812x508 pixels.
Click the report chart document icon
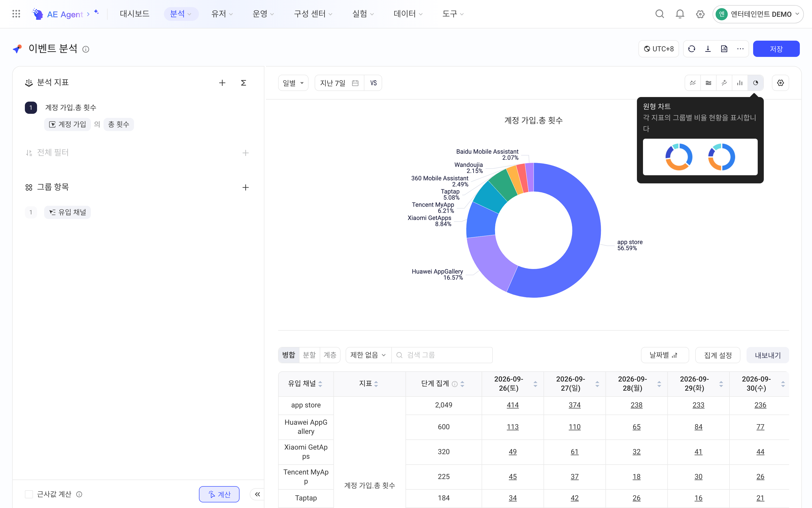724,49
